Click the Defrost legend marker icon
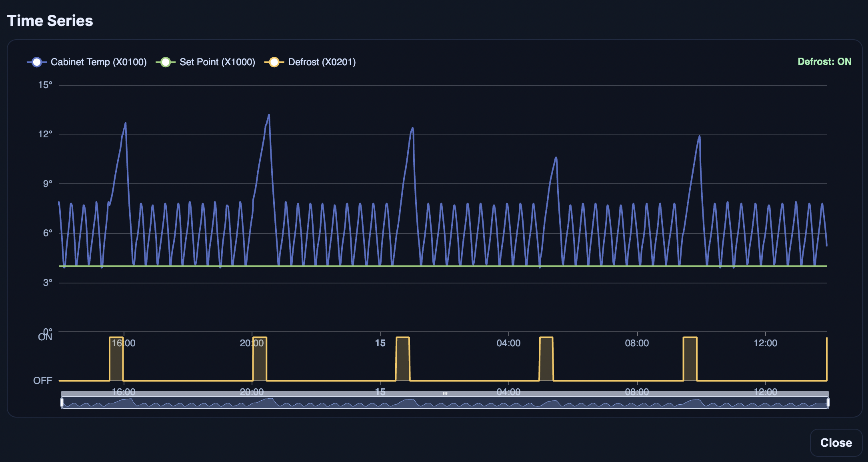Screen dimensions: 868x462 point(275,62)
